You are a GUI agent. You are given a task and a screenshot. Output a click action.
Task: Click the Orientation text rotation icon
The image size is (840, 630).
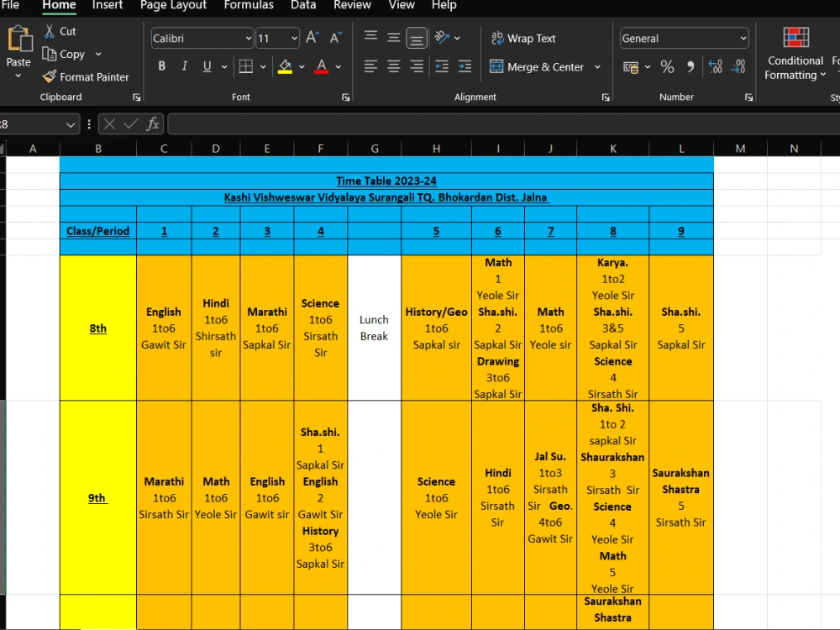point(442,38)
